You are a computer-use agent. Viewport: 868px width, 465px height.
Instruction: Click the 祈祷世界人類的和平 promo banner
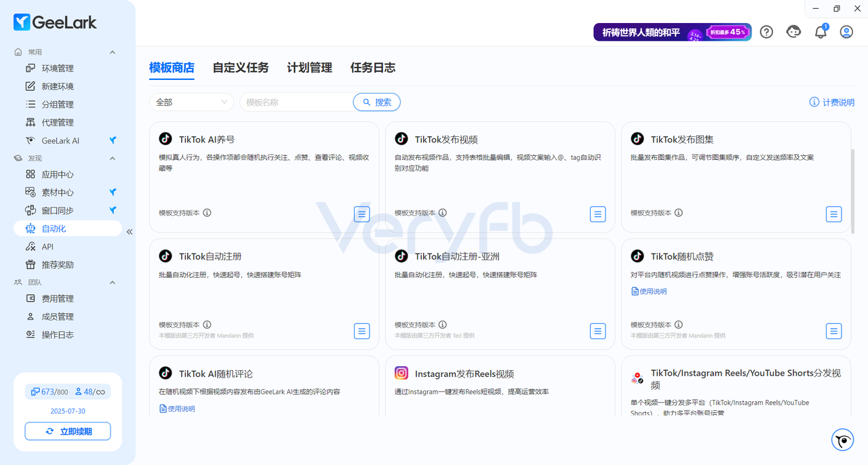(672, 32)
